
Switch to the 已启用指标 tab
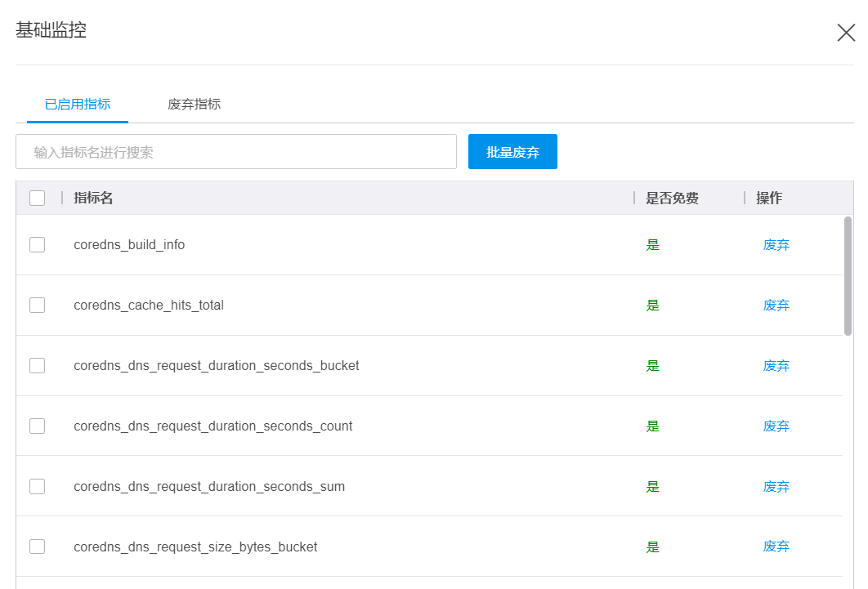tap(78, 105)
